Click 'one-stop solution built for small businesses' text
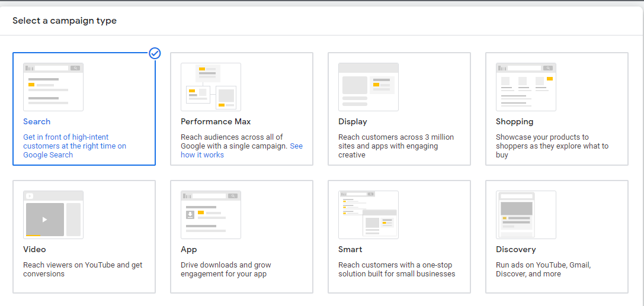This screenshot has width=644, height=306. pos(397,269)
